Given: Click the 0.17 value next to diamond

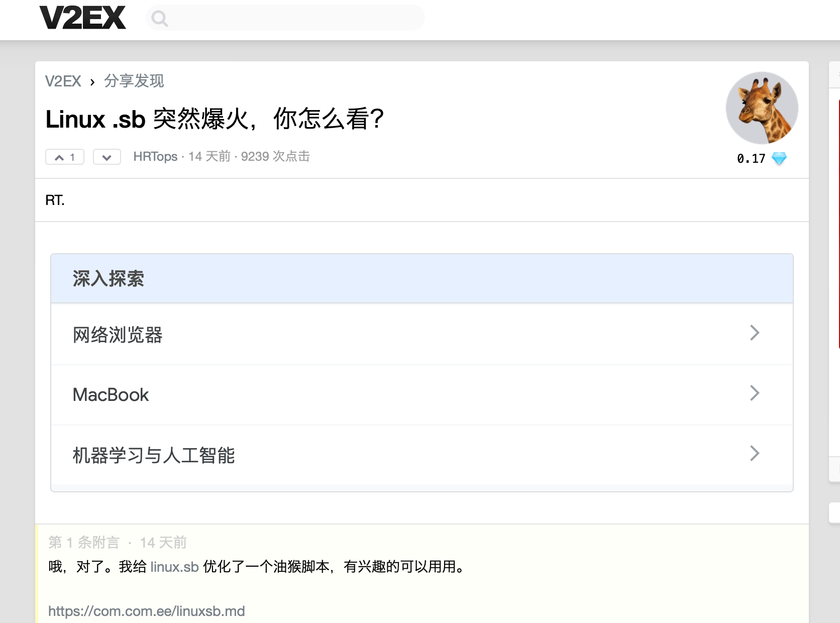Looking at the screenshot, I should coord(751,159).
